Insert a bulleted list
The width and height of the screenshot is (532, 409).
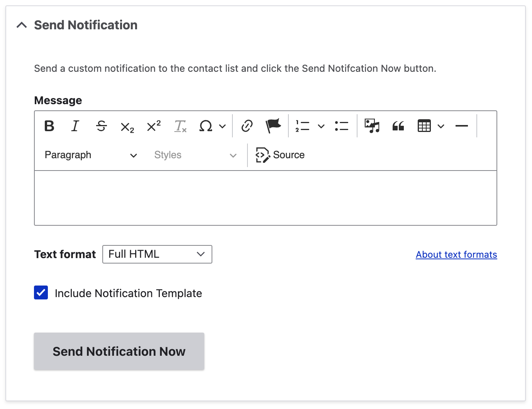[x=342, y=126]
